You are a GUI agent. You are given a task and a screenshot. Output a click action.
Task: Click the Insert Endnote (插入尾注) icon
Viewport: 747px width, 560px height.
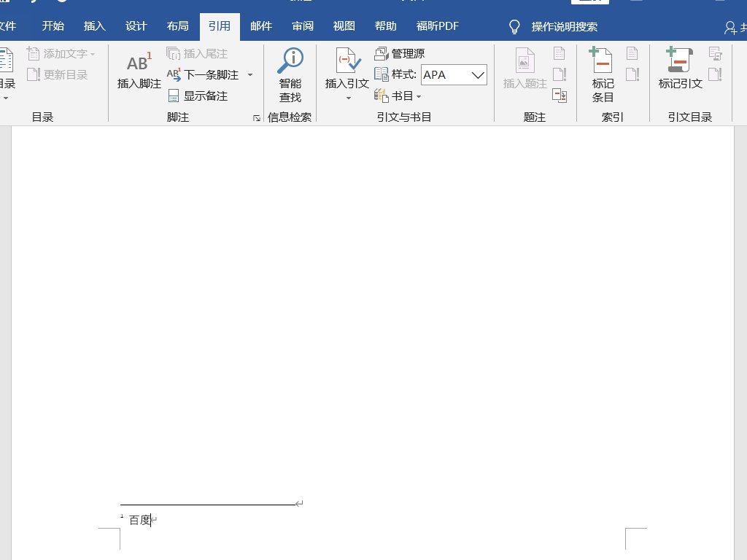pyautogui.click(x=198, y=52)
